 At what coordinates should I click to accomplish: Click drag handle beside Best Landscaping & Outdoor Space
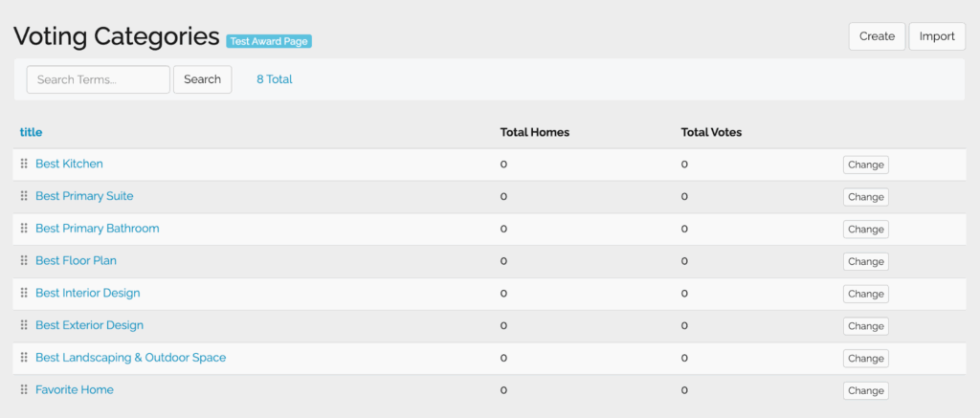coord(24,358)
